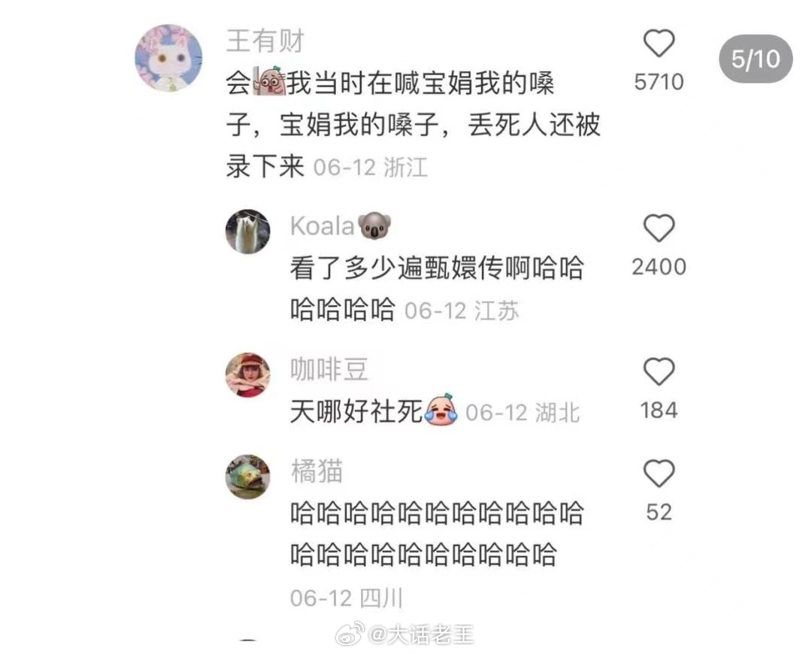This screenshot has height=654, width=812.
Task: Like 咖啡豆's reply with the heart icon
Action: click(x=659, y=372)
